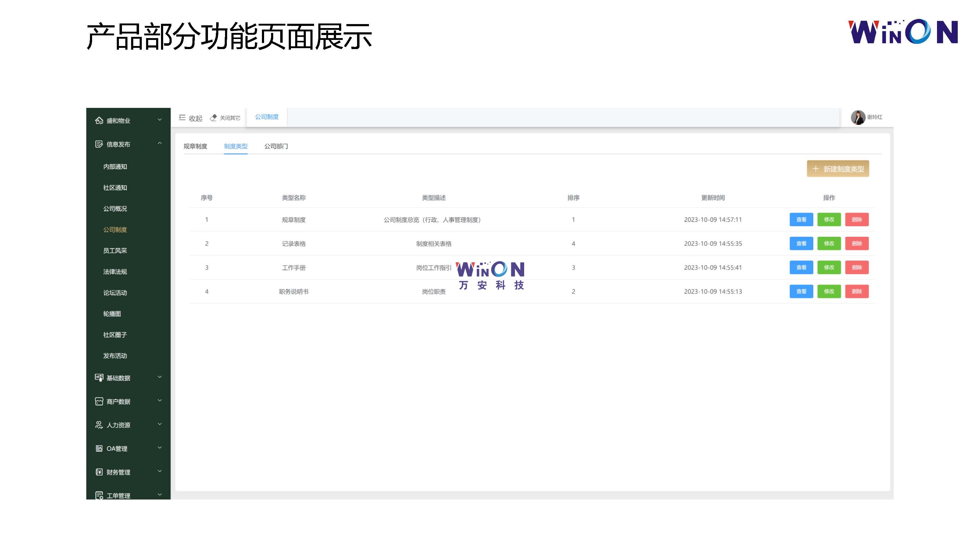Screen dimensions: 980x551
Task: Open 发布活动 in the sidebar
Action: pos(115,356)
